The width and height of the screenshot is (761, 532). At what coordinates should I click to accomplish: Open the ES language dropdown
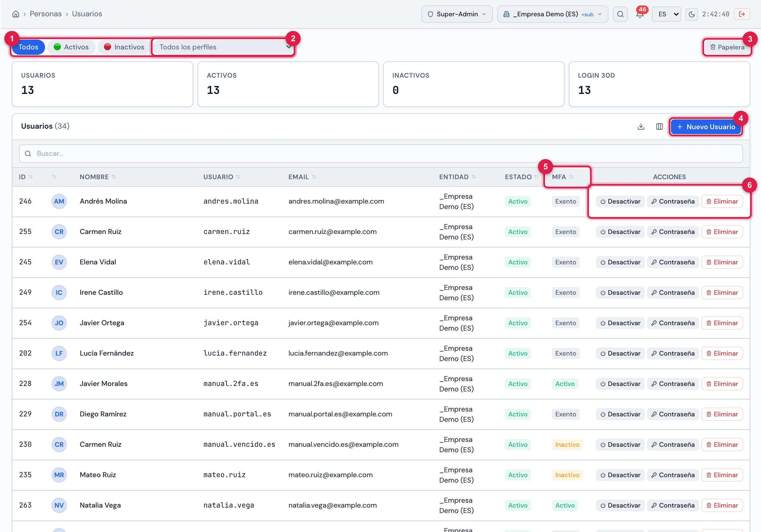(x=666, y=14)
